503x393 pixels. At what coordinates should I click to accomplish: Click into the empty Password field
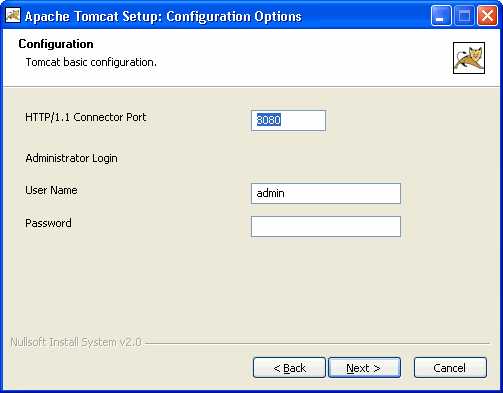pyautogui.click(x=326, y=227)
